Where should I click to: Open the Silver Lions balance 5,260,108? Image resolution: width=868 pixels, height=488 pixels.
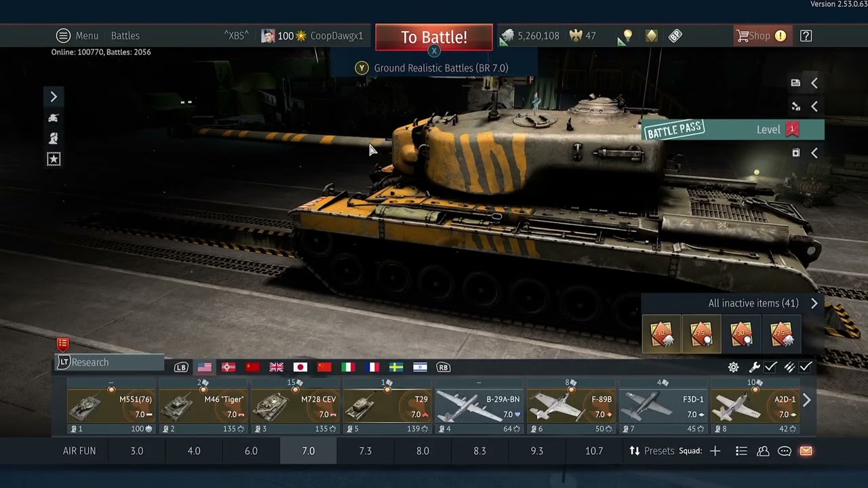pos(530,36)
